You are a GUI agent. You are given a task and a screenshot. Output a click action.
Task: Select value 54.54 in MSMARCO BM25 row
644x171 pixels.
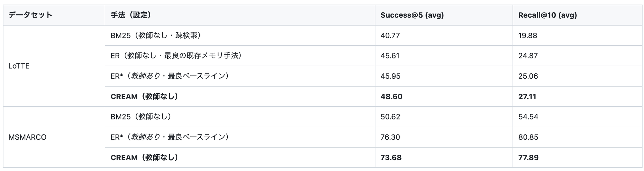528,117
